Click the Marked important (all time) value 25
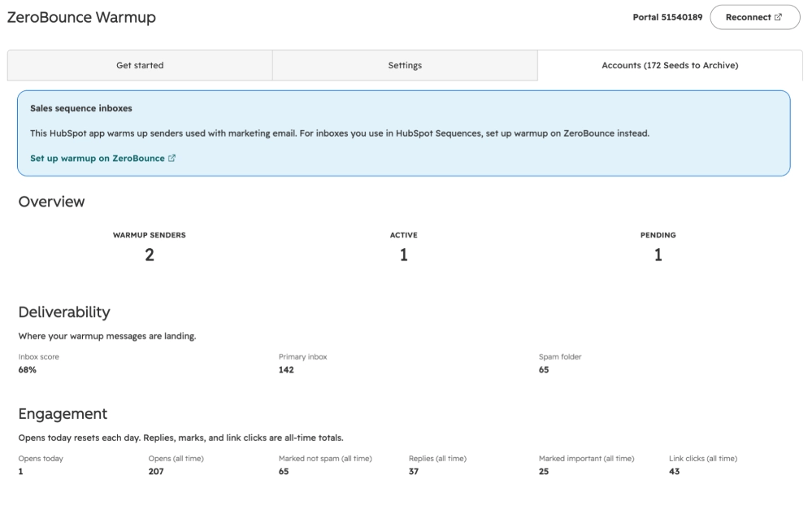This screenshot has height=510, width=812. (x=543, y=472)
